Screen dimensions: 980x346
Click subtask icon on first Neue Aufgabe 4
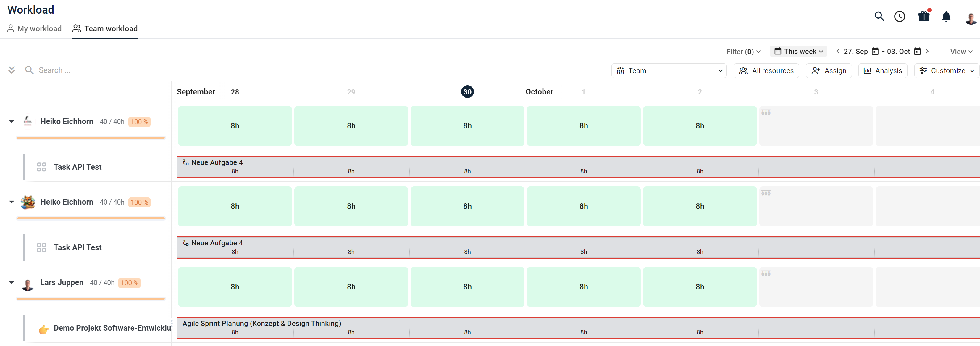click(185, 162)
